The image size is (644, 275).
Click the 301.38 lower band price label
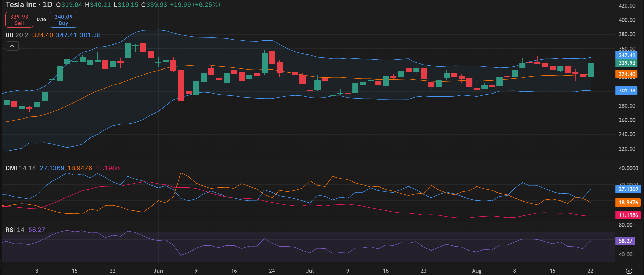pos(627,91)
